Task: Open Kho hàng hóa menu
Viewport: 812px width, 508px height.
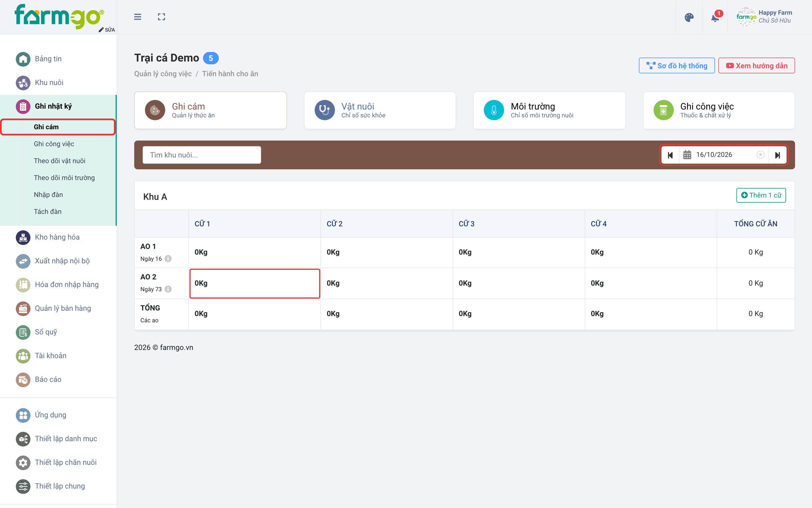Action: [x=58, y=237]
